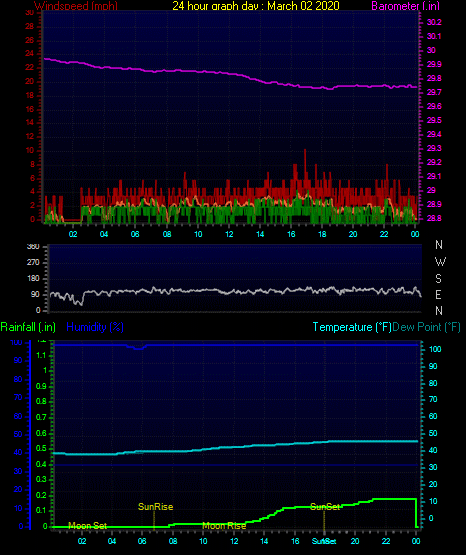This screenshot has width=466, height=555.
Task: Click the Temperature (°F) legend label
Action: [352, 327]
